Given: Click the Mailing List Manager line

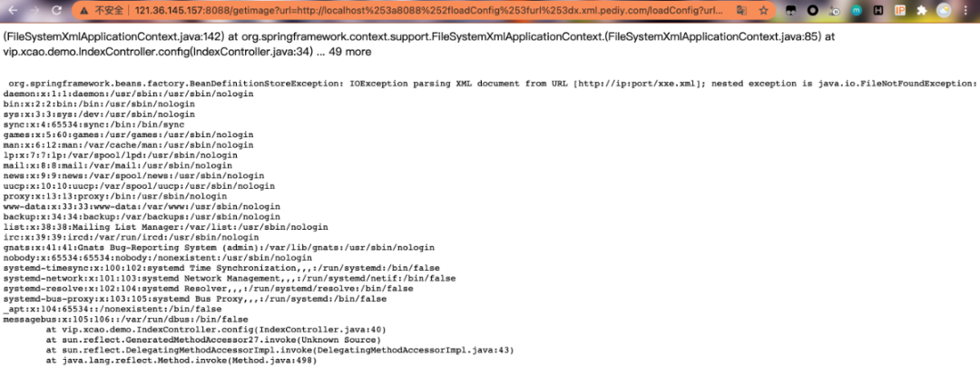Looking at the screenshot, I should point(166,226).
